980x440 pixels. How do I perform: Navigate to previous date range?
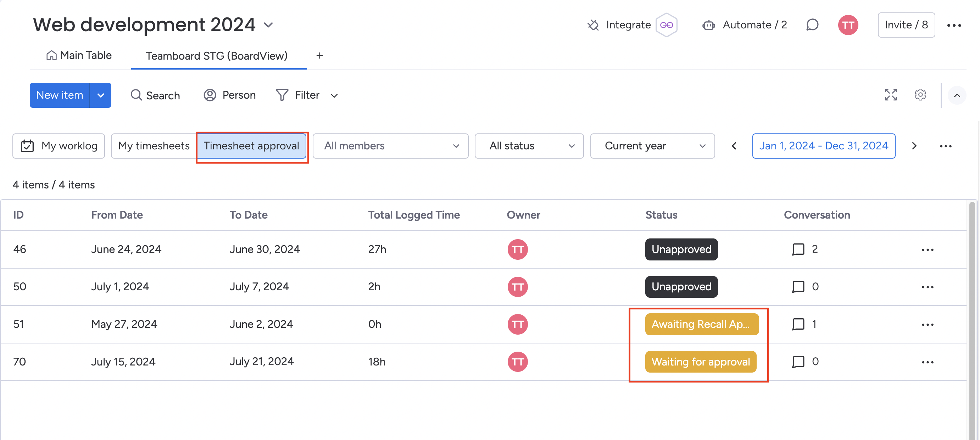(x=734, y=145)
